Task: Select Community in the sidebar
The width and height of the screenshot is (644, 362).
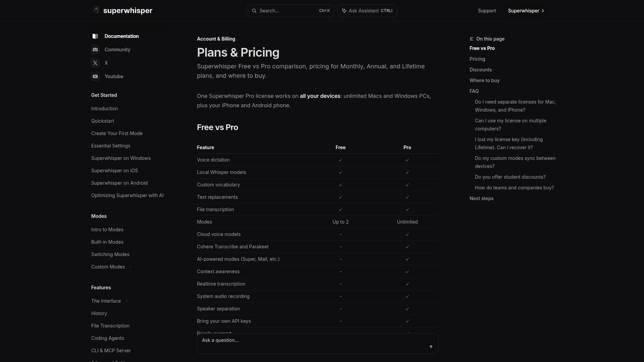Action: [117, 50]
